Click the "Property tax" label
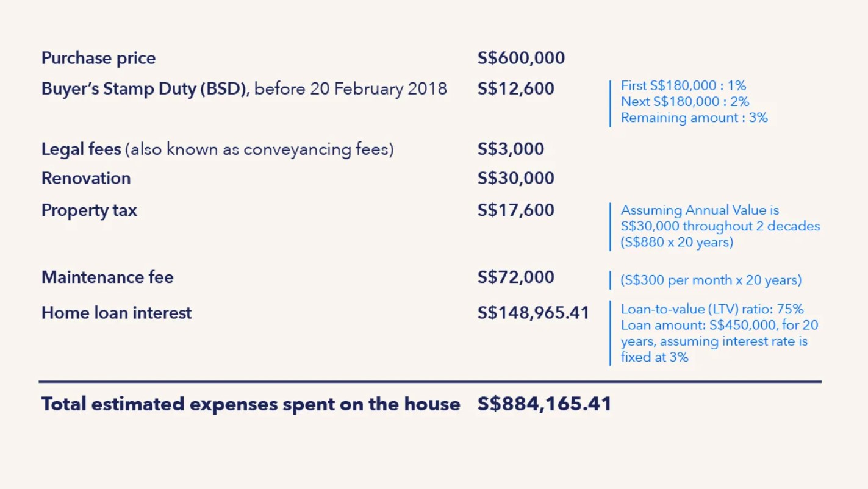Screen dimensions: 868x489 pos(89,211)
